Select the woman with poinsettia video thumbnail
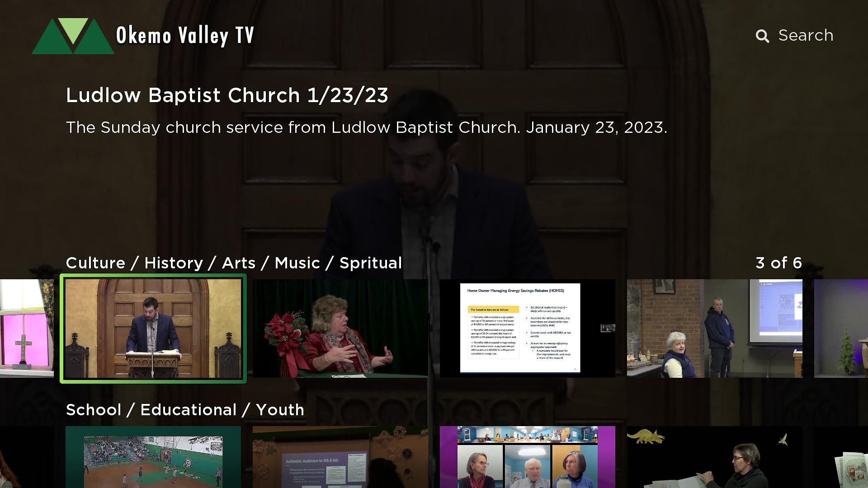Image resolution: width=868 pixels, height=488 pixels. pos(340,328)
